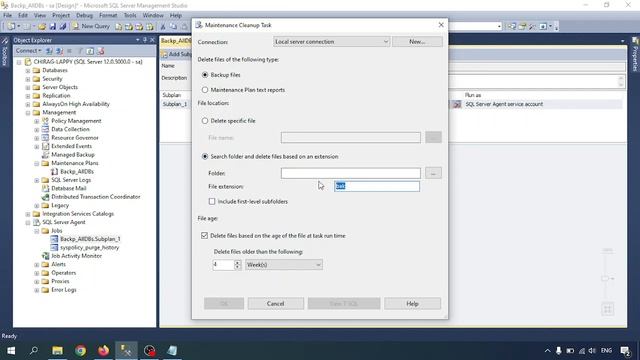Click the Cut scissors icon in toolbar
This screenshot has width=640, height=360.
[163, 27]
